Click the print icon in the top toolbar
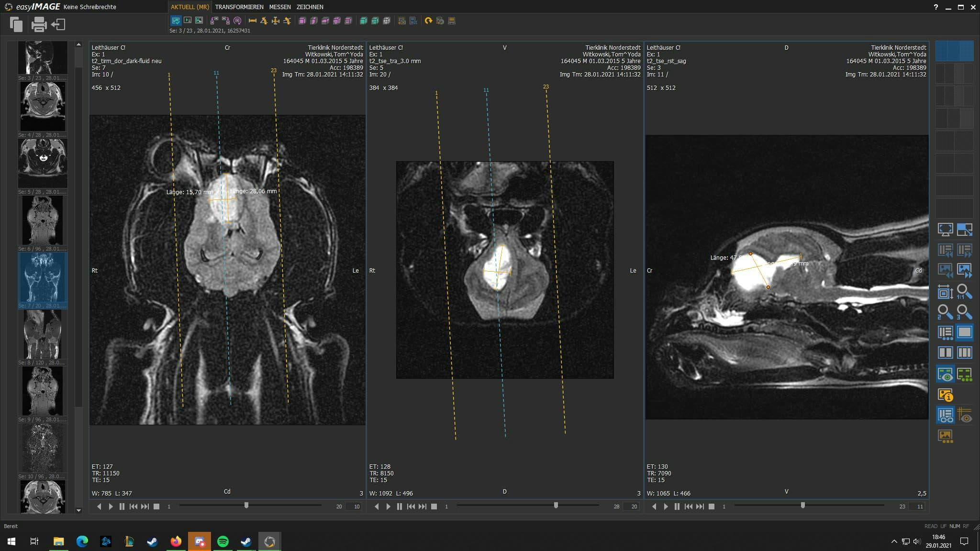Viewport: 980px width, 551px height. (x=38, y=24)
